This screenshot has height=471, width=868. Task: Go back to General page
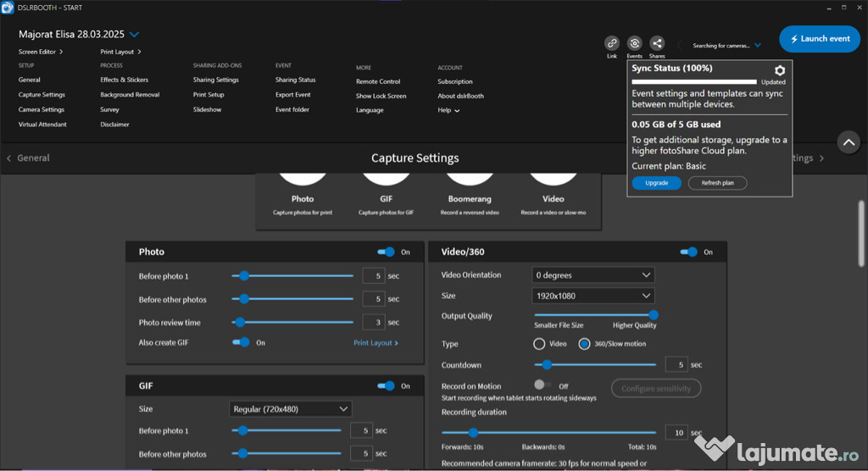pyautogui.click(x=28, y=158)
